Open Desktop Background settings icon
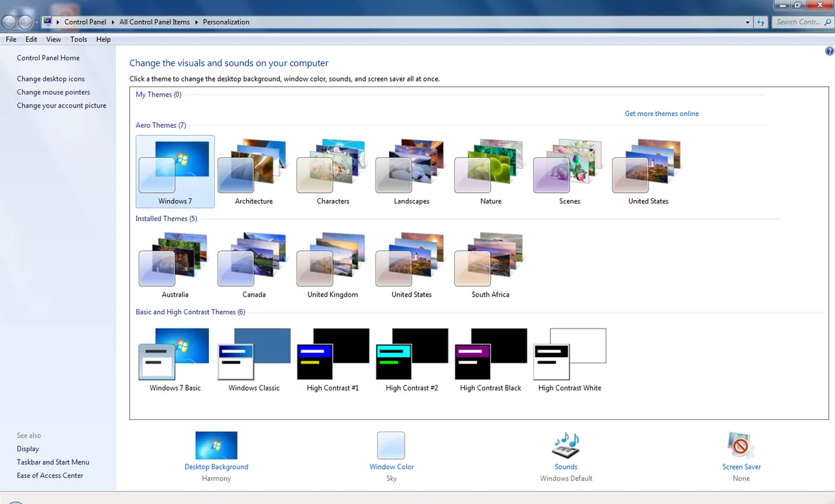 (x=217, y=445)
